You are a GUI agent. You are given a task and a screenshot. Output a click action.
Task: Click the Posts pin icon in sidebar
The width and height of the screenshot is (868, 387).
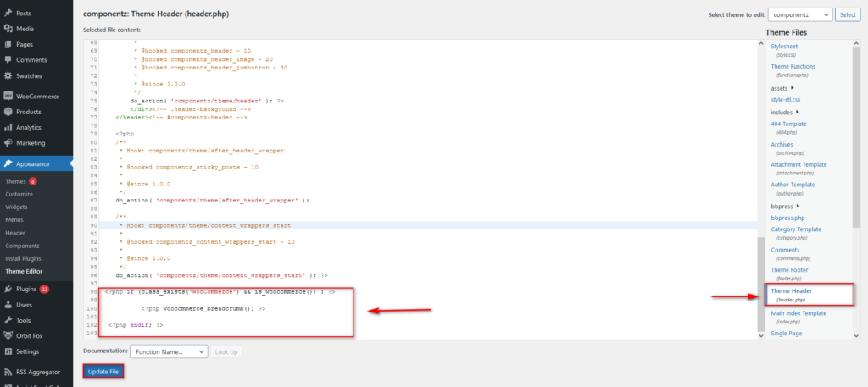8,14
